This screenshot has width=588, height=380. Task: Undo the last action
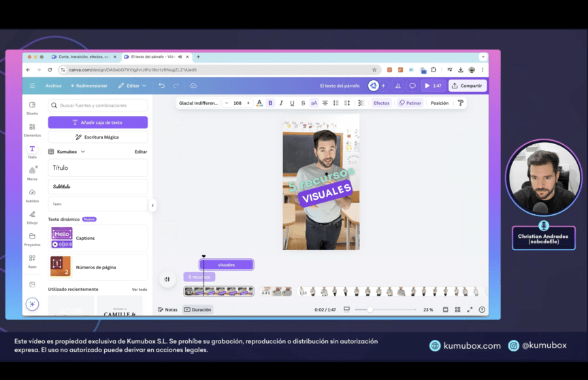[x=161, y=86]
